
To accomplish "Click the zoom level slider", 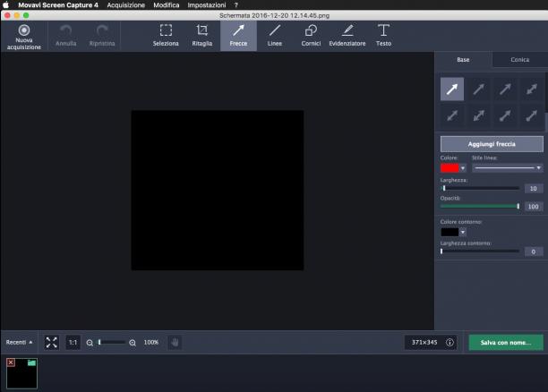I will (x=111, y=343).
